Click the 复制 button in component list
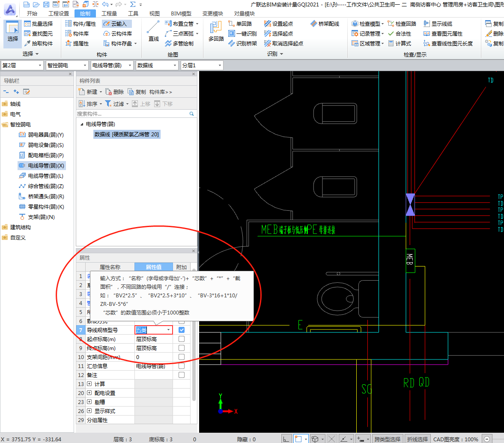 pos(137,92)
